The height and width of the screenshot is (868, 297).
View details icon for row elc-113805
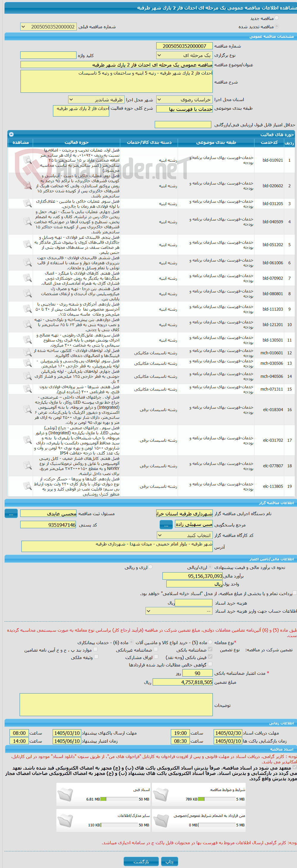tap(27, 486)
